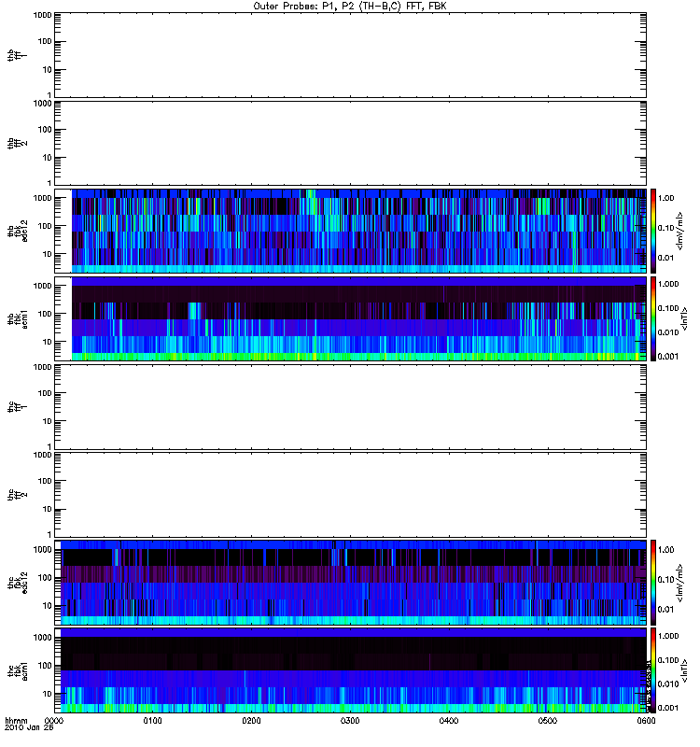This screenshot has height=747, width=700.
Task: Click the 100 y-axis tick of thb fbk scm1 panel
Action: (x=44, y=314)
